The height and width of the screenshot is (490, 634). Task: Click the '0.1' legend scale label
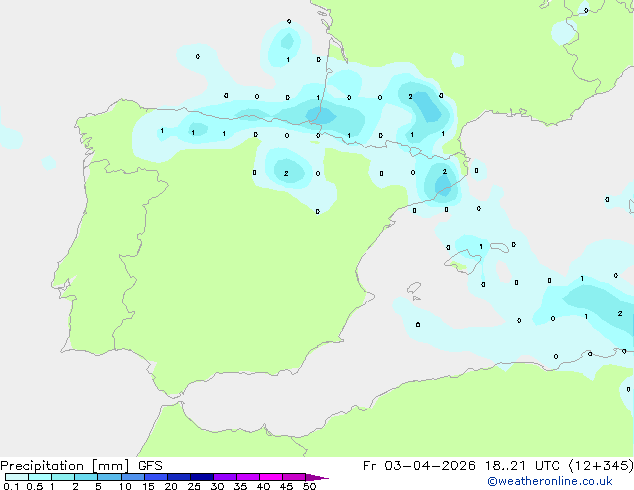click(x=11, y=486)
